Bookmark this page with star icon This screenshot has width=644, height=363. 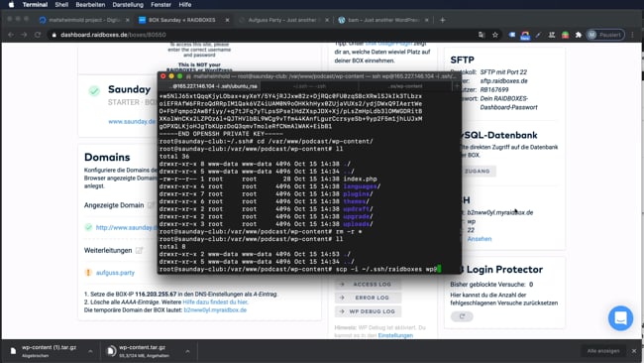pyautogui.click(x=495, y=35)
